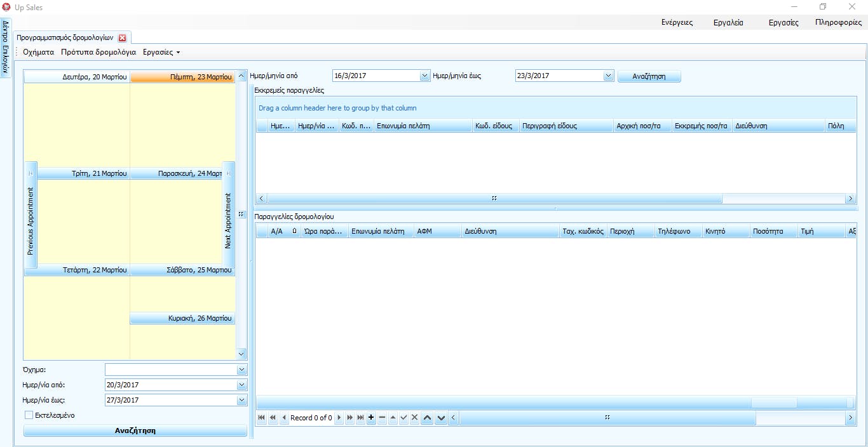Jump to last record in navigator

click(x=361, y=418)
